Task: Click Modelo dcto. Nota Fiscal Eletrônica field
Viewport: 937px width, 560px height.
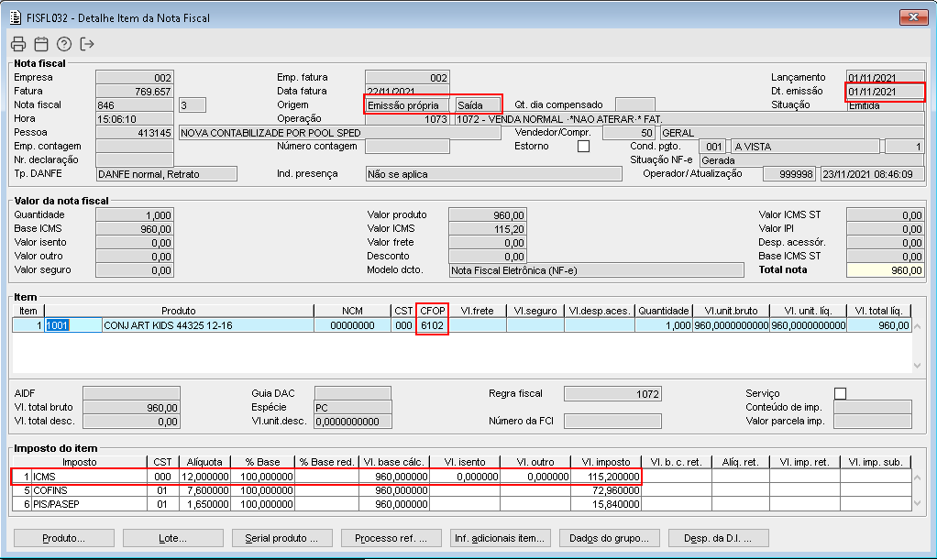Action: coord(596,270)
